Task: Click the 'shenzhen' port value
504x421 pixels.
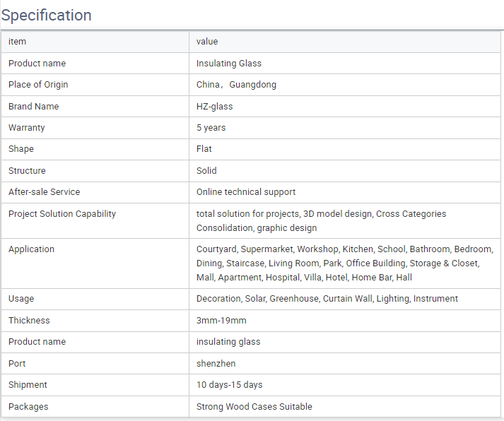Action: 216,363
